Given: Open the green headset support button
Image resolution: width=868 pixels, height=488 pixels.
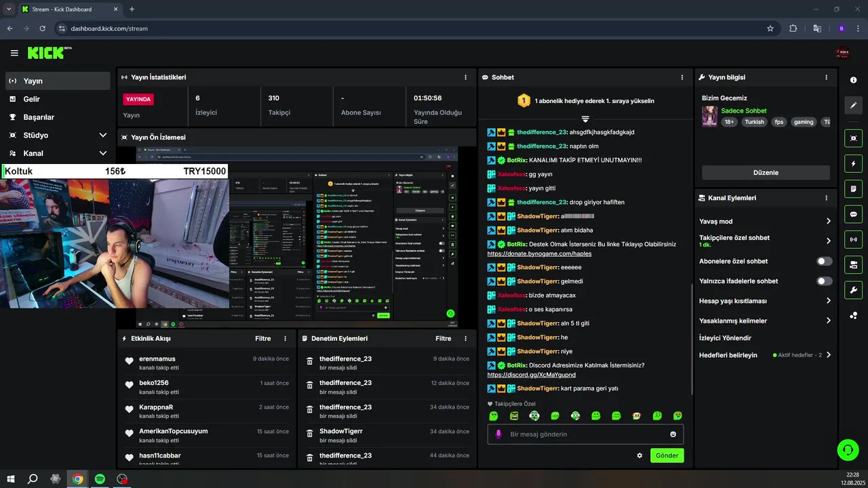Looking at the screenshot, I should tap(848, 449).
